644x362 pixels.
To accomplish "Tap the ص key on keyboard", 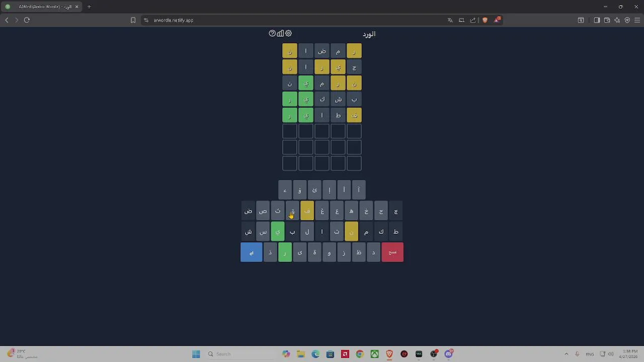I will [263, 211].
